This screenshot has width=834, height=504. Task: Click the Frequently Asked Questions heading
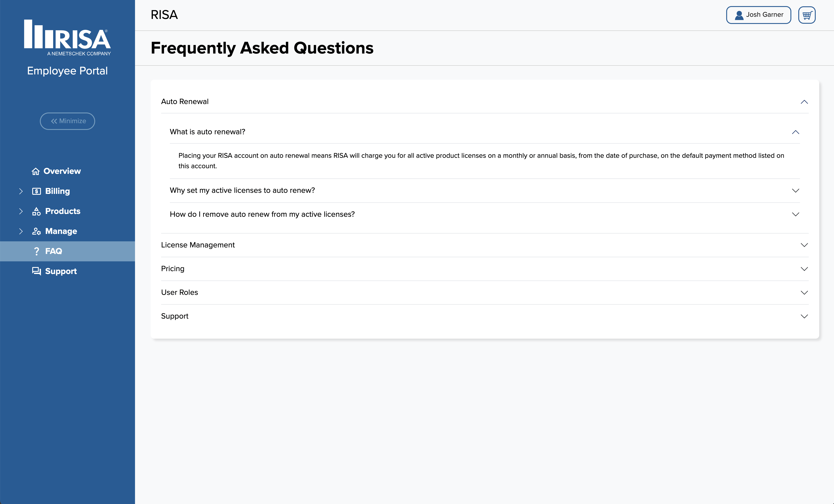pos(262,48)
